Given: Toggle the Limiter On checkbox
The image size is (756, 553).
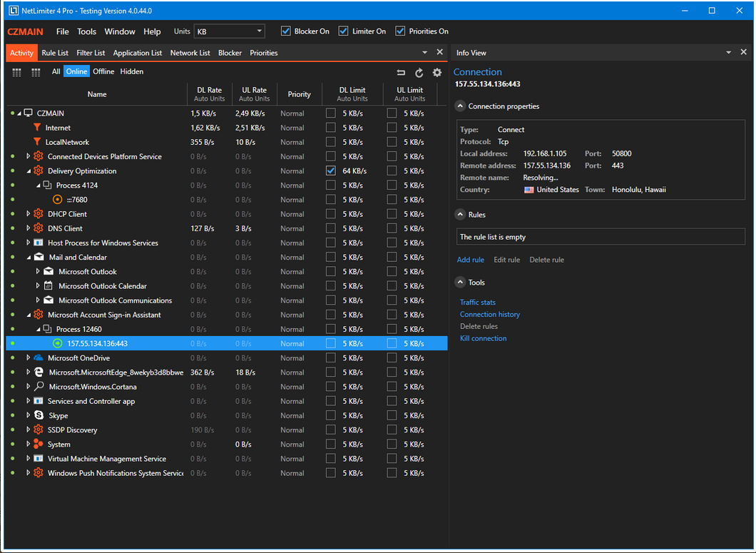Looking at the screenshot, I should [343, 31].
